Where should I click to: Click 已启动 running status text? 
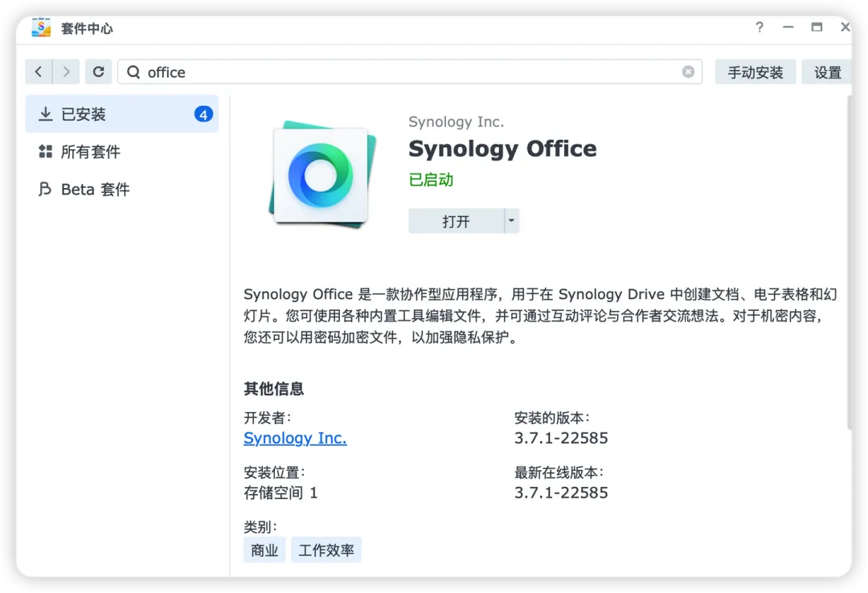pos(431,180)
